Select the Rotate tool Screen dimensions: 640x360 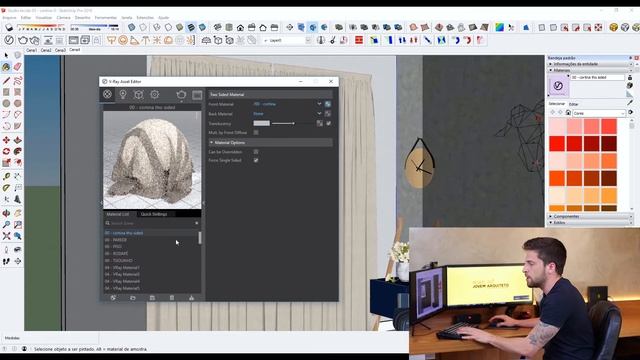click(x=6, y=151)
